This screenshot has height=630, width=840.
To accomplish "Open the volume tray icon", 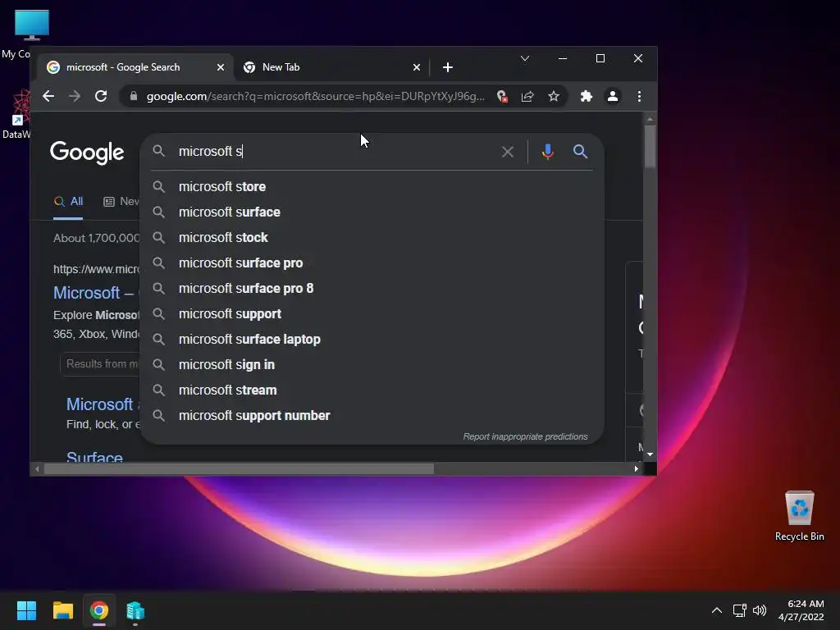I will pyautogui.click(x=760, y=610).
